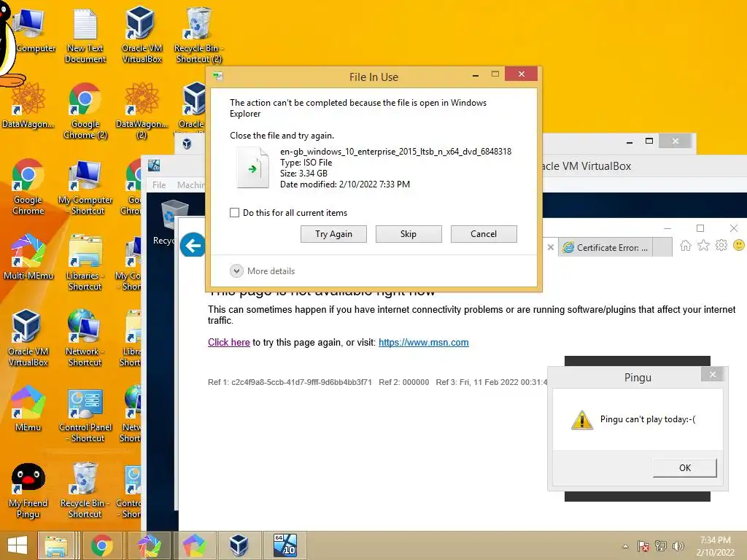The image size is (747, 560).
Task: Open Google Chrome from the taskbar
Action: [x=102, y=545]
